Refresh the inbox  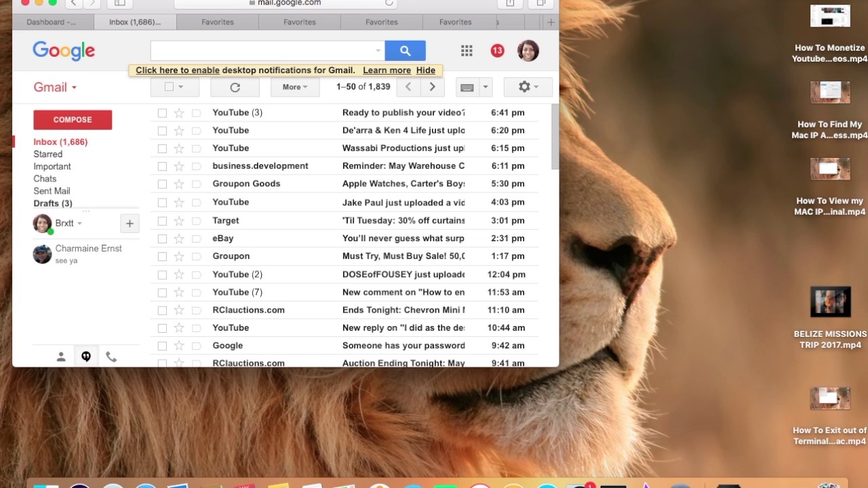235,87
